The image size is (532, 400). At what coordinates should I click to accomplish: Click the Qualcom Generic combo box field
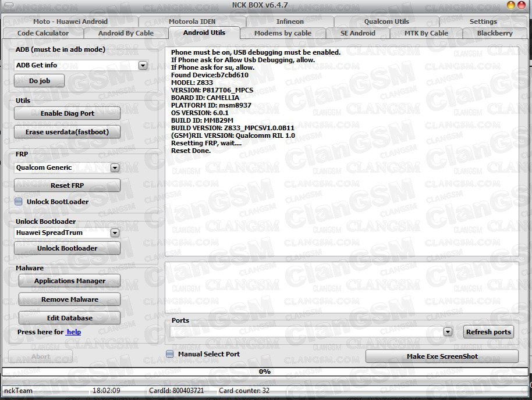67,167
